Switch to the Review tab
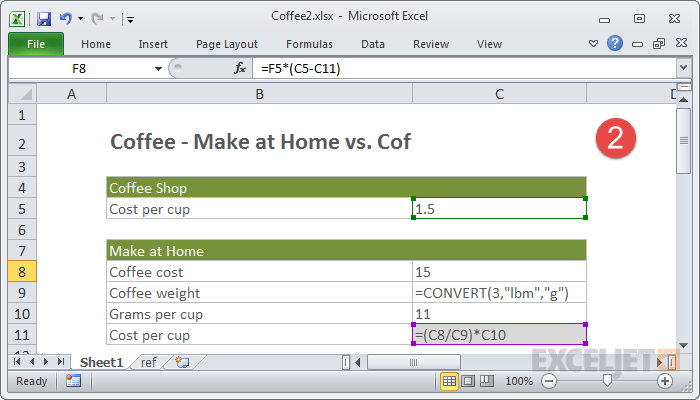Viewport: 700px width, 400px height. click(431, 44)
